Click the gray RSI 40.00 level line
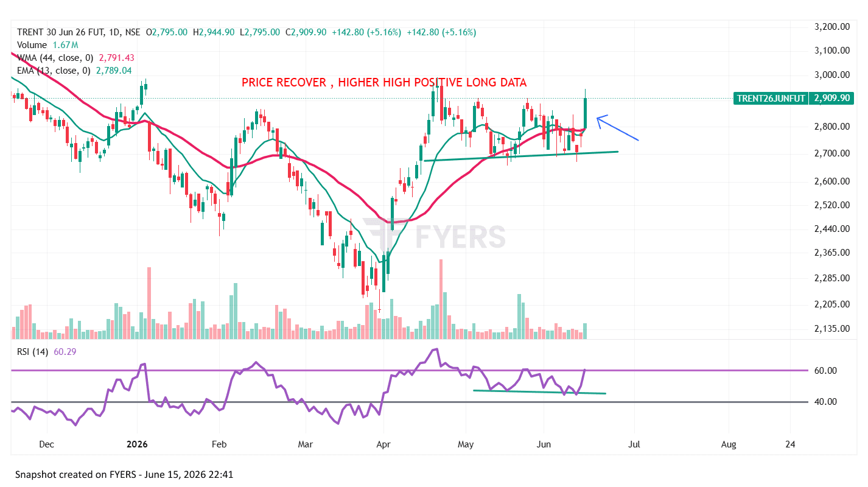Screen dimensions: 868x487 [410, 402]
